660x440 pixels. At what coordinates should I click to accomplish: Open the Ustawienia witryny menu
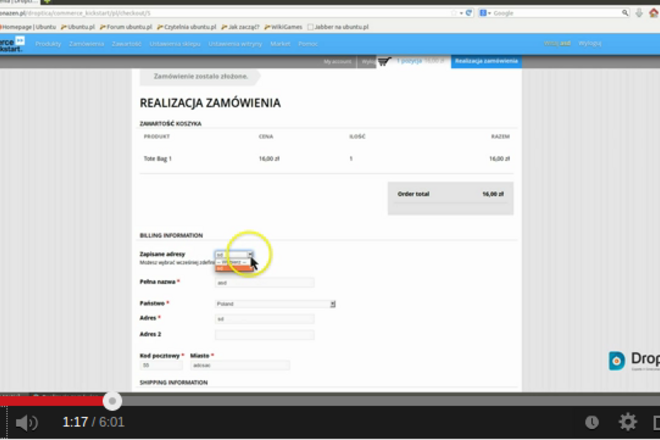tap(235, 44)
